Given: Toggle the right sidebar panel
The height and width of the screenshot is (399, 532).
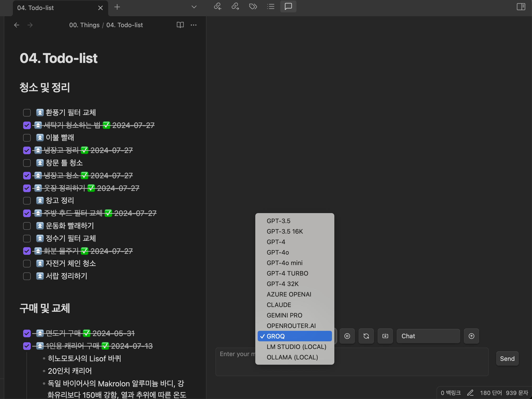Looking at the screenshot, I should 521,6.
